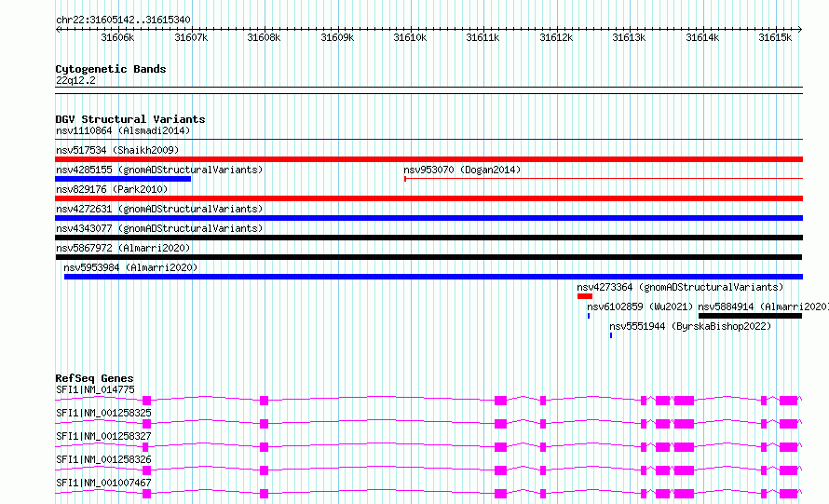Click the 31608k ruler tick label
This screenshot has height=504, width=829.
click(264, 37)
